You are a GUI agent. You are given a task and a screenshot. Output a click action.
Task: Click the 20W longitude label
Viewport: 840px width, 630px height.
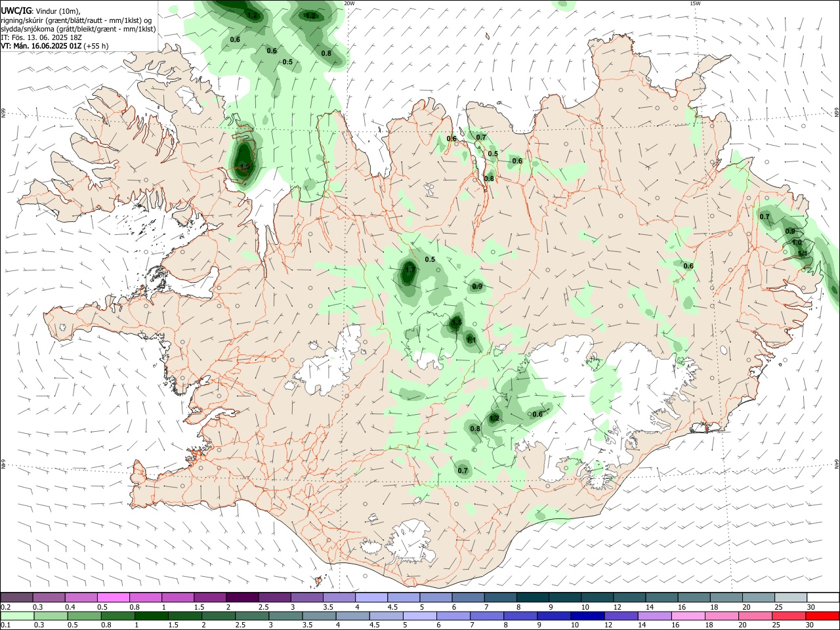pyautogui.click(x=349, y=3)
